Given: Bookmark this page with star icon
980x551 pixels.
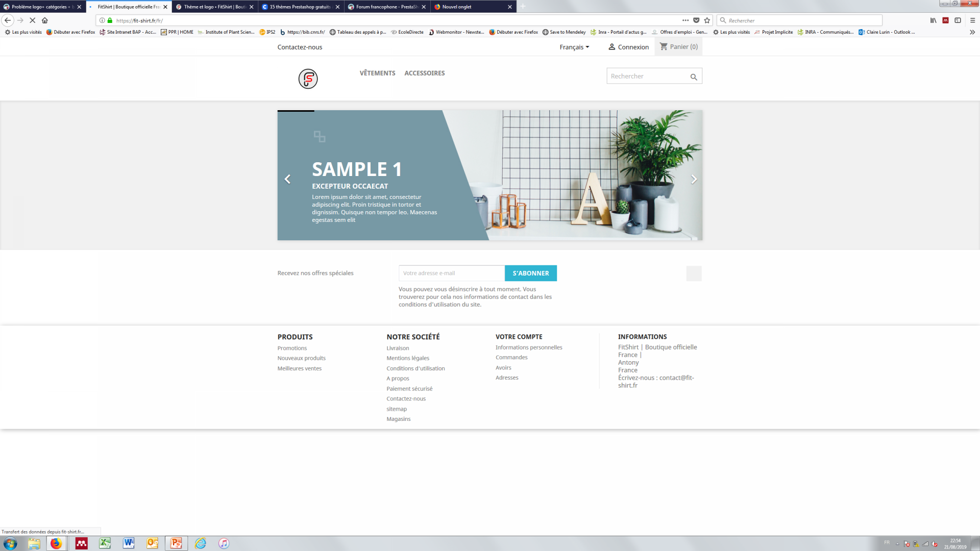Looking at the screenshot, I should [707, 20].
